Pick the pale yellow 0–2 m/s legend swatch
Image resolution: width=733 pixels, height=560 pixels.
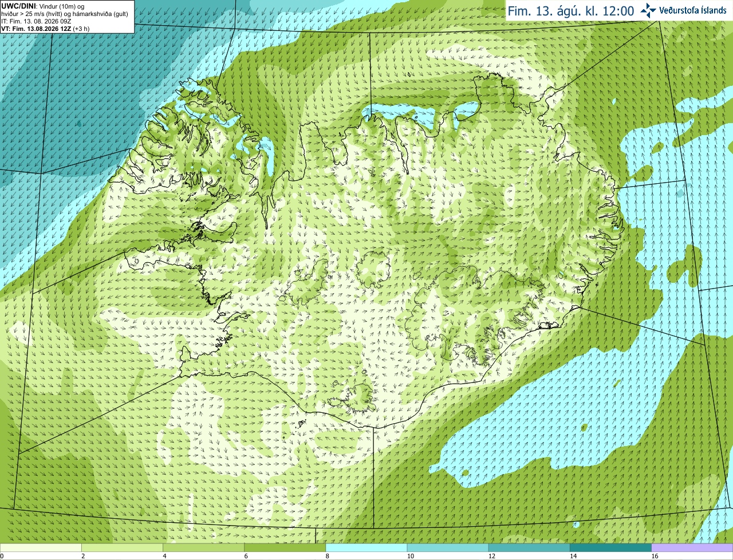[x=41, y=547]
